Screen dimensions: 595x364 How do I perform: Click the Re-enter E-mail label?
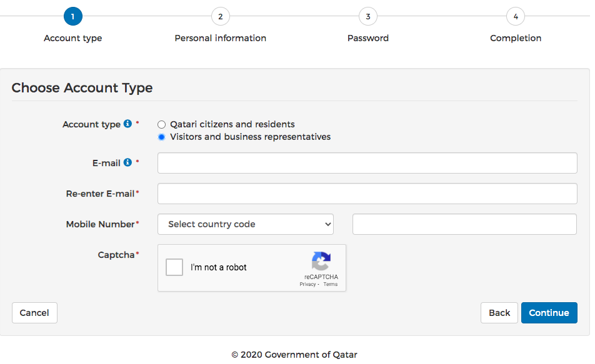pos(100,194)
